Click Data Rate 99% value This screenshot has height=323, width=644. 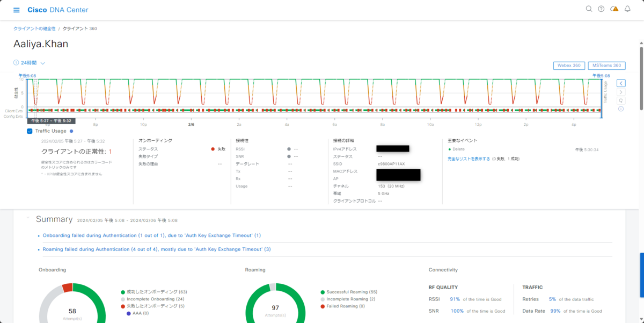point(555,311)
